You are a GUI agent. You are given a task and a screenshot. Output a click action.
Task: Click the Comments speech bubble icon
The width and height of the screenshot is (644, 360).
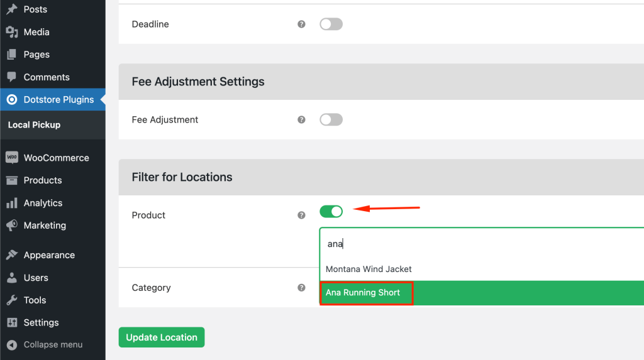point(11,77)
